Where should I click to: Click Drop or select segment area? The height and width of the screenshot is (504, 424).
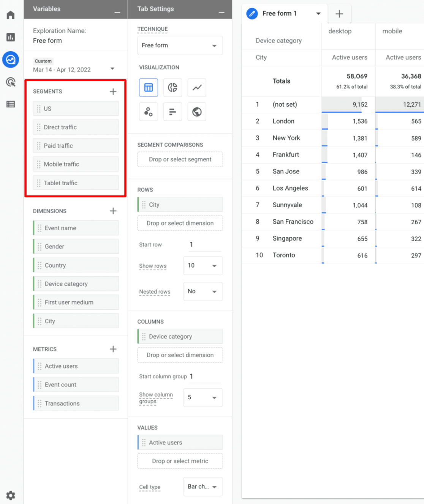pos(180,159)
